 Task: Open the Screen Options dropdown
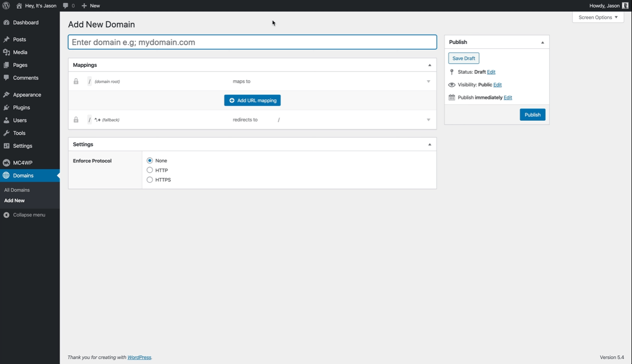598,17
